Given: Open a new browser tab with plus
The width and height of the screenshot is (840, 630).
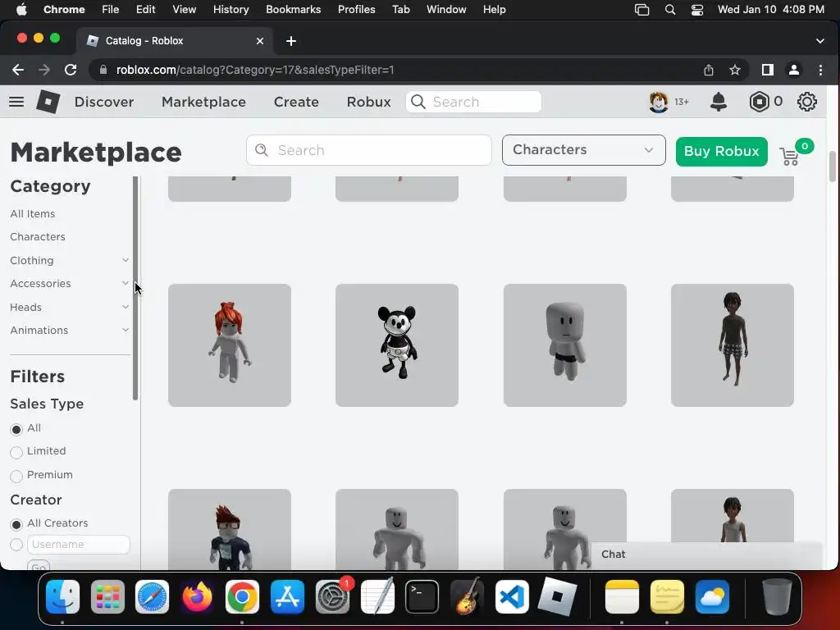Looking at the screenshot, I should click(x=291, y=41).
